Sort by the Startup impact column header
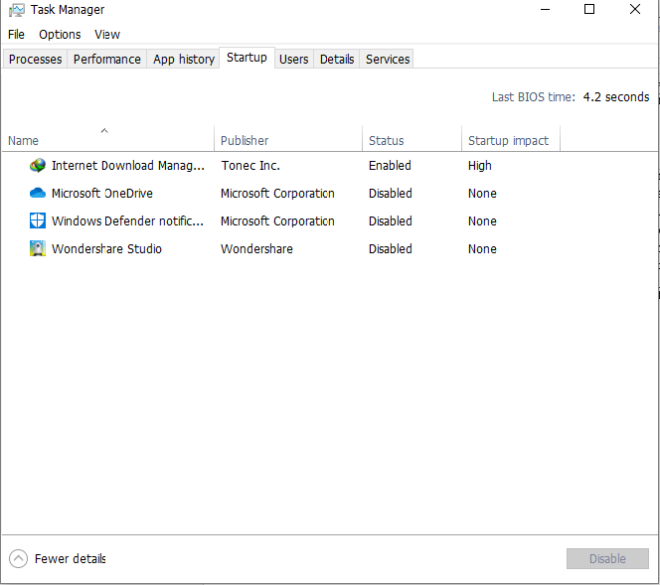Viewport: 660px width, 585px height. pyautogui.click(x=511, y=140)
